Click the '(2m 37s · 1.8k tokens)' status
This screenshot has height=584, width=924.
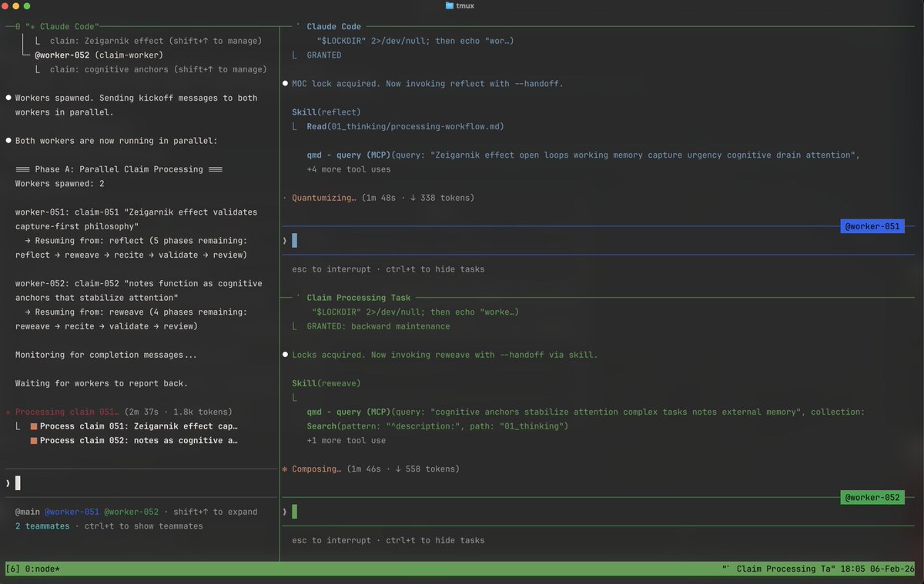tap(178, 412)
